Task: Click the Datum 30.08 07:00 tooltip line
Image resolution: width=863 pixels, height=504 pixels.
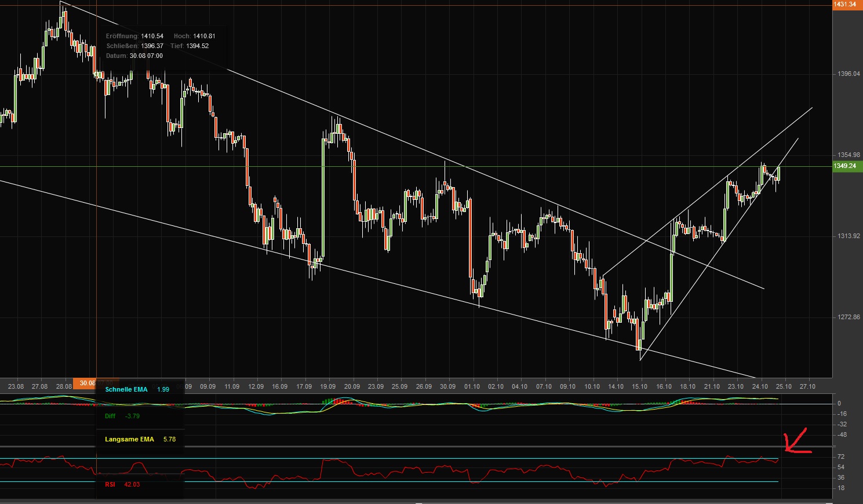Action: click(133, 56)
